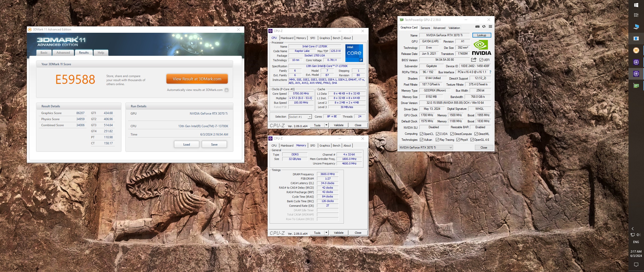Select the blue window app on the taskbar
This screenshot has height=272, width=644.
coord(636,39)
